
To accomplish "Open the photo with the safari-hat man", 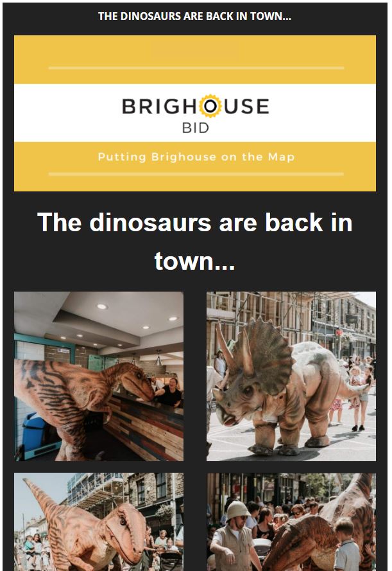I will point(291,522).
